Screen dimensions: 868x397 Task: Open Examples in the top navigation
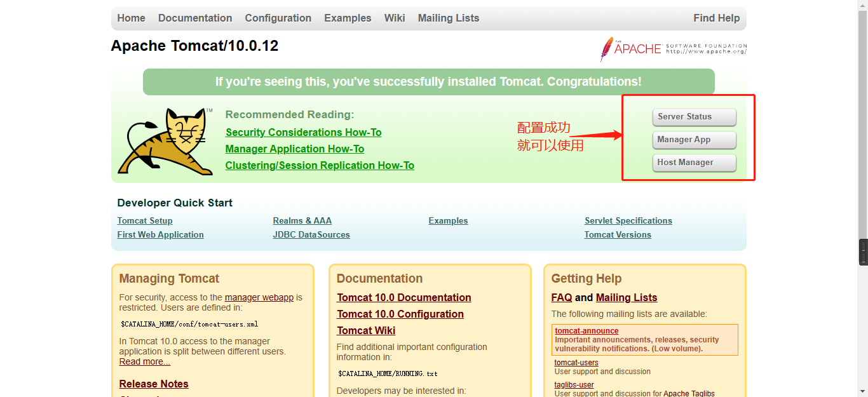[x=348, y=18]
